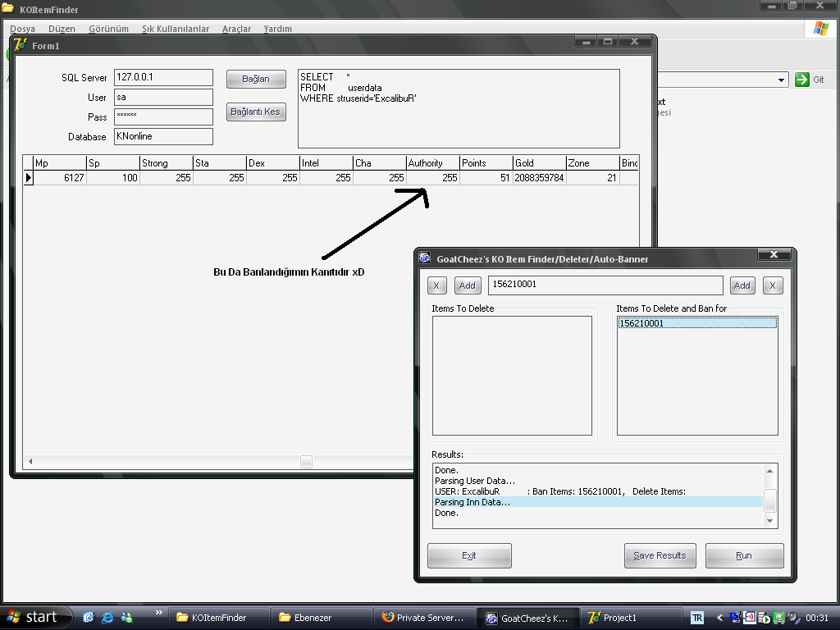Click the Sp column header
This screenshot has width=840, height=630.
pyautogui.click(x=113, y=163)
